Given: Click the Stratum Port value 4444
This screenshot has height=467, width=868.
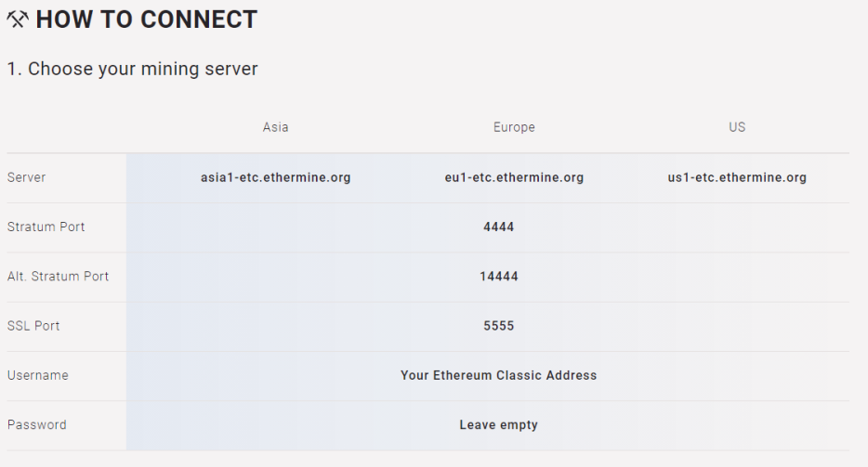Looking at the screenshot, I should pos(499,227).
